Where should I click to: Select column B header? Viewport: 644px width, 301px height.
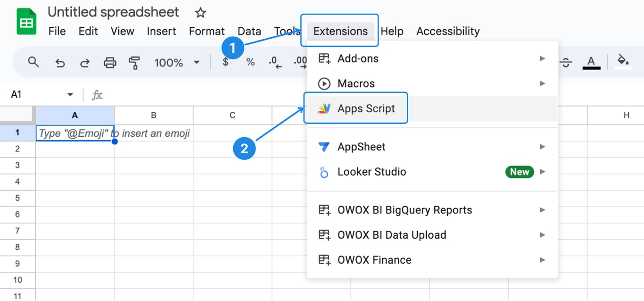[154, 115]
